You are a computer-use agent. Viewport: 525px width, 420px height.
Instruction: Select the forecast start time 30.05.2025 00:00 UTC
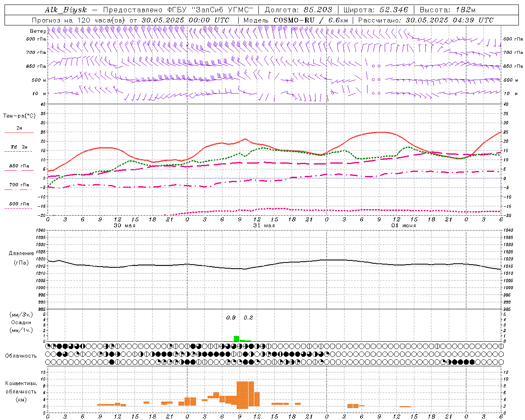click(185, 20)
